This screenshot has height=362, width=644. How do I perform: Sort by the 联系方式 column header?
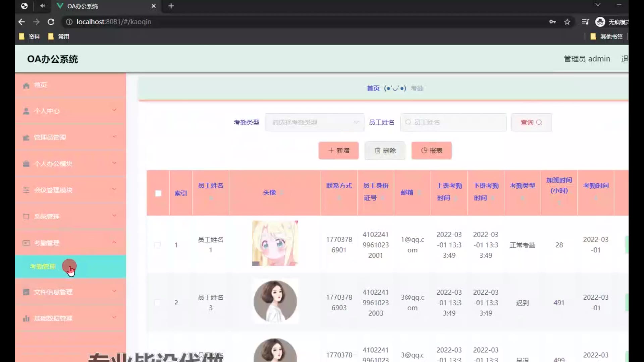339,192
